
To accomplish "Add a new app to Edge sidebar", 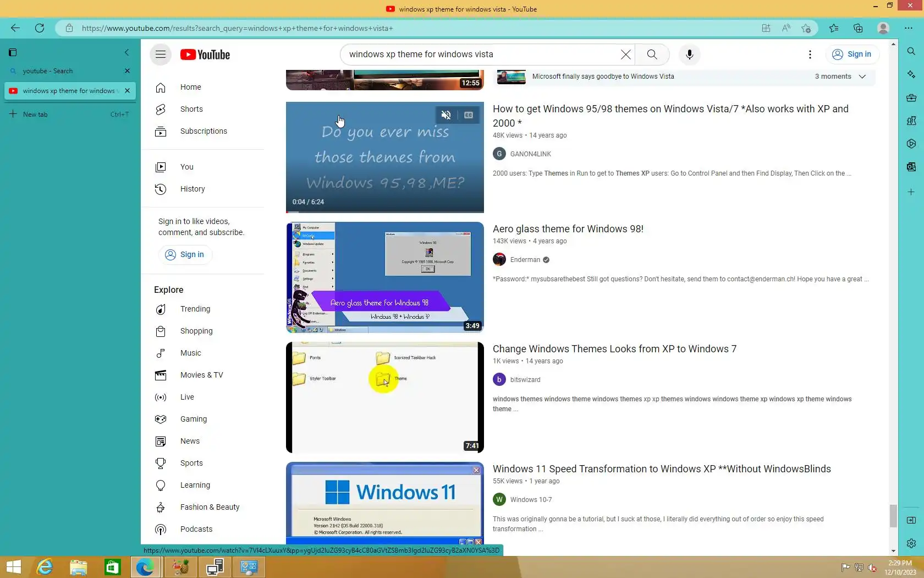I will pos(911,192).
